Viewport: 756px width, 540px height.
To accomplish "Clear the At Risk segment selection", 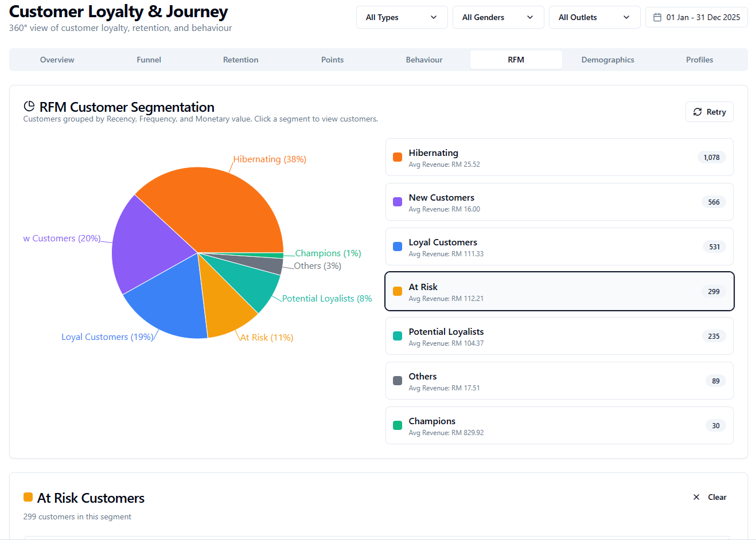I will [710, 497].
